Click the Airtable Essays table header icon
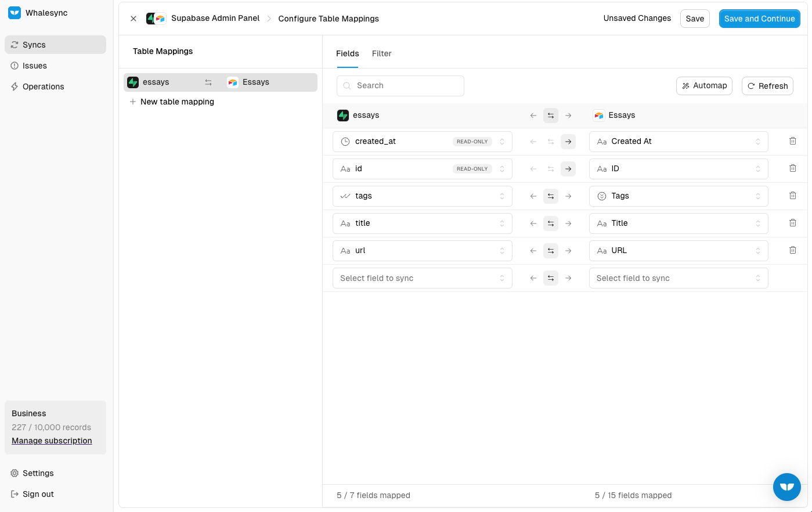Viewport: 812px width, 512px height. coord(599,116)
